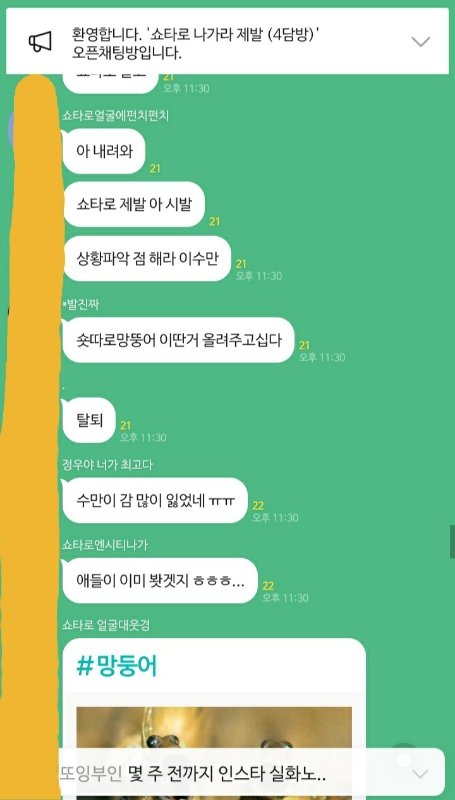Open sender name '쇼타로 얼굴대웃경'
Viewport: 455px width, 800px height.
pos(106,625)
